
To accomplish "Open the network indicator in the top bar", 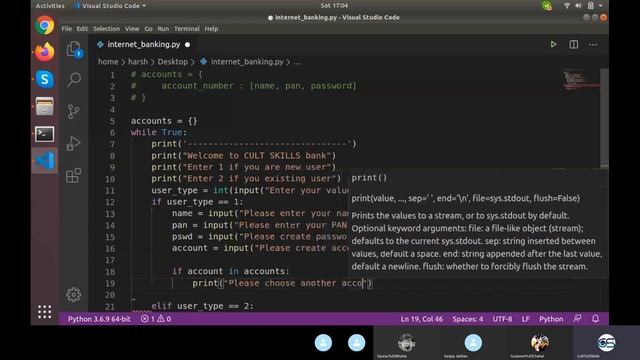I will point(567,6).
